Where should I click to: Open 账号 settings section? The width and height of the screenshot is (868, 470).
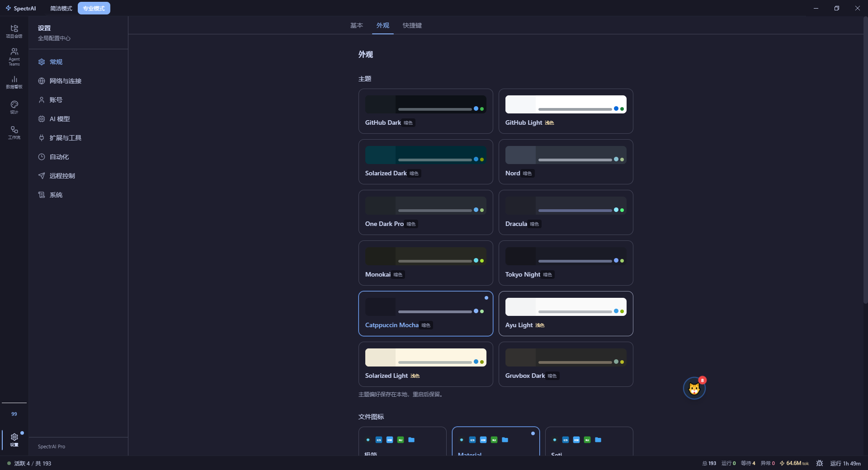78,100
